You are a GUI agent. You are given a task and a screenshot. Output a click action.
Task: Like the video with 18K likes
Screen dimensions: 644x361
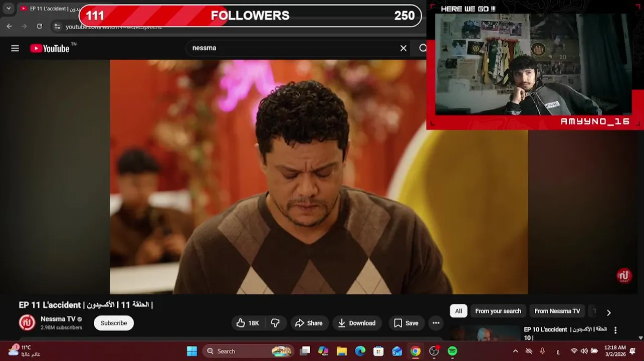[248, 323]
